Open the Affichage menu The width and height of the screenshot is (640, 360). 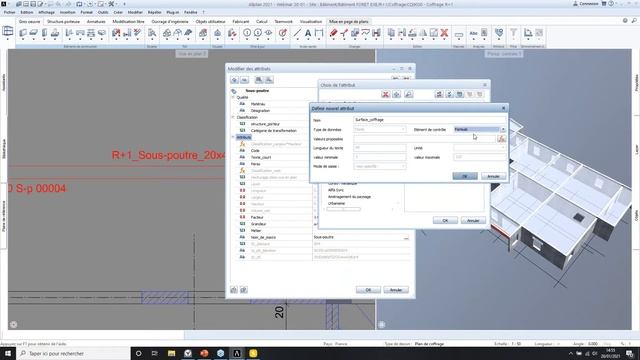(x=47, y=13)
